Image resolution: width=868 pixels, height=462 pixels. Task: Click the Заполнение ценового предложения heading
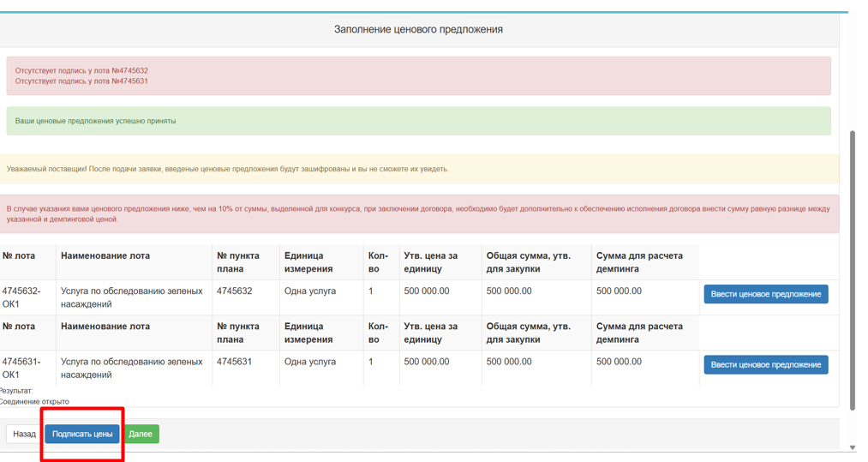click(x=418, y=29)
